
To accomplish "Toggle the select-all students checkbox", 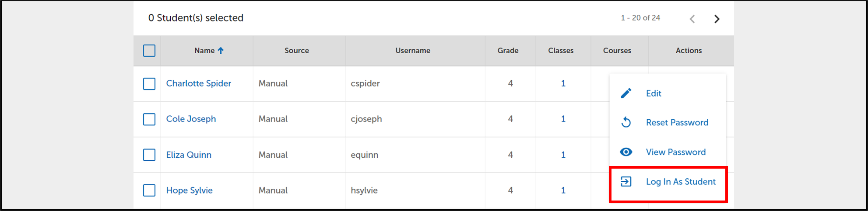I will [149, 51].
